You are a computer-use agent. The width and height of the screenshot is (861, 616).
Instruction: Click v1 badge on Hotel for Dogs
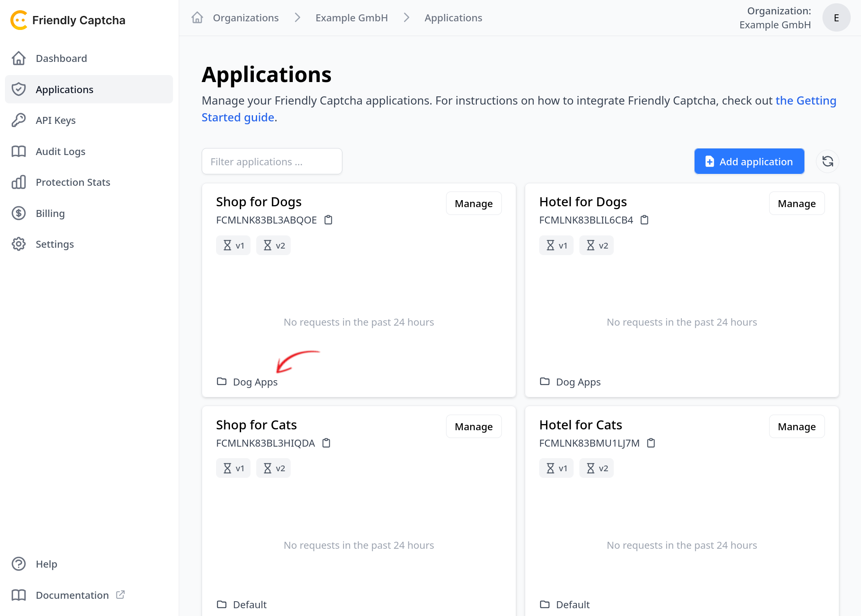click(x=556, y=245)
